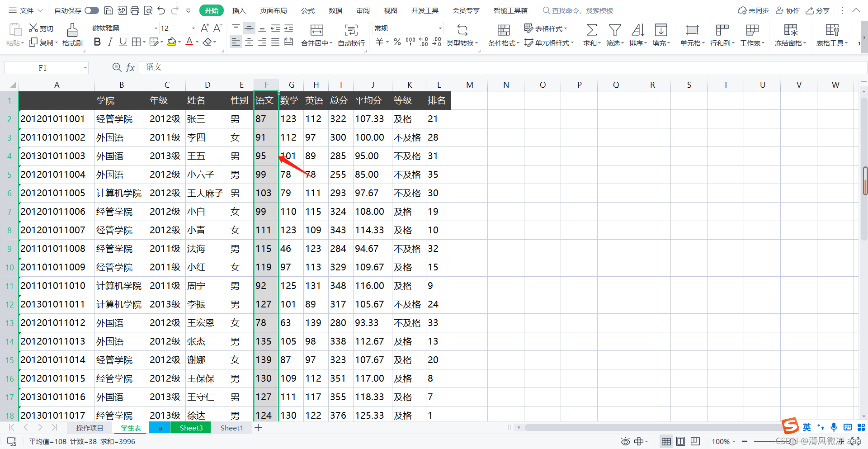
Task: Click the undo arrow icon
Action: tap(161, 10)
